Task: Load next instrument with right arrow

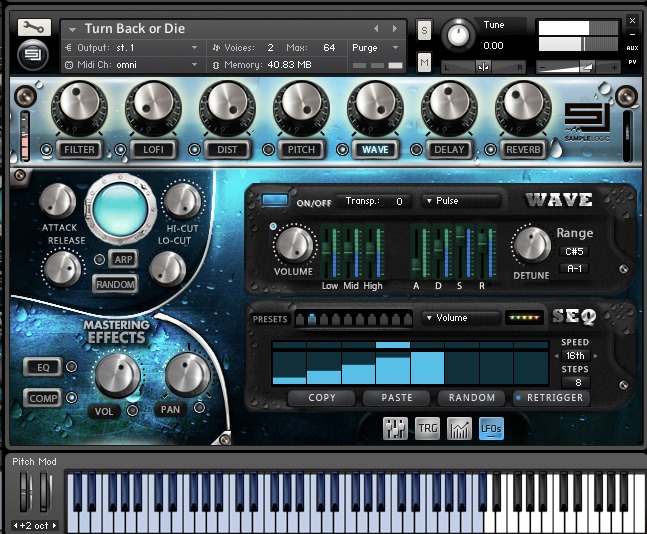Action: [x=397, y=28]
